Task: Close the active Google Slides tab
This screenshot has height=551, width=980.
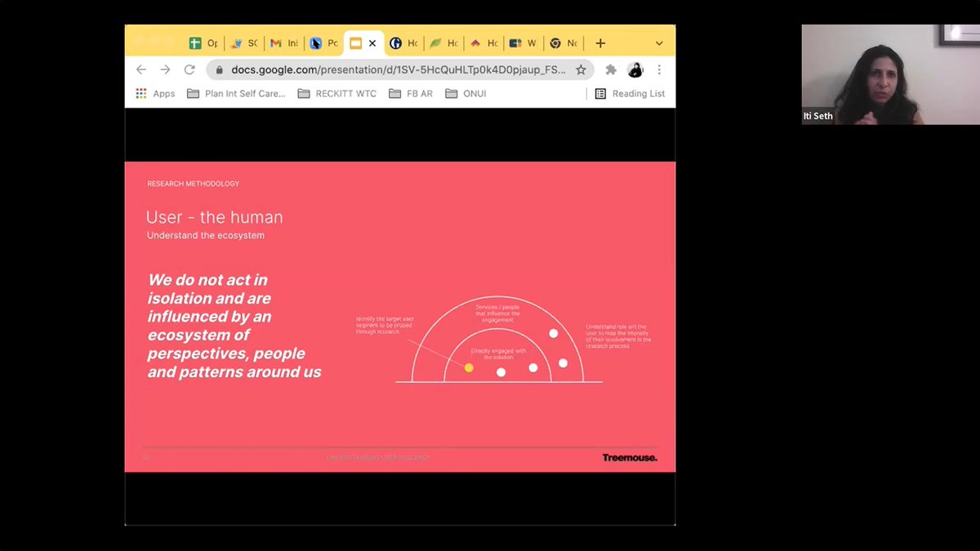Action: 372,43
